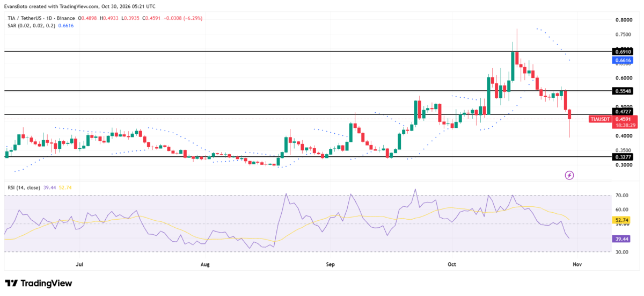Click the Oct label on time axis
This screenshot has width=644, height=296.
(451, 264)
